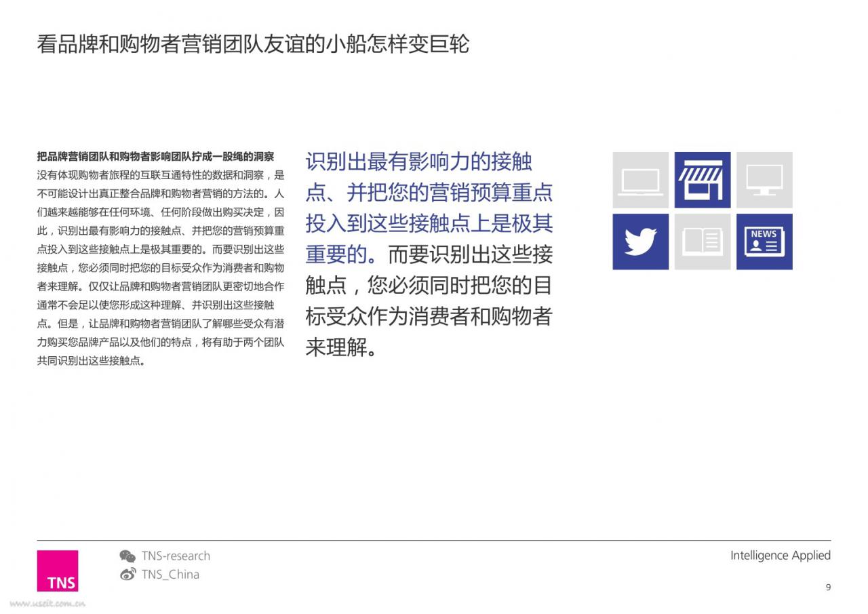Click the large line 标受众作为消费者和购物者

(x=429, y=317)
